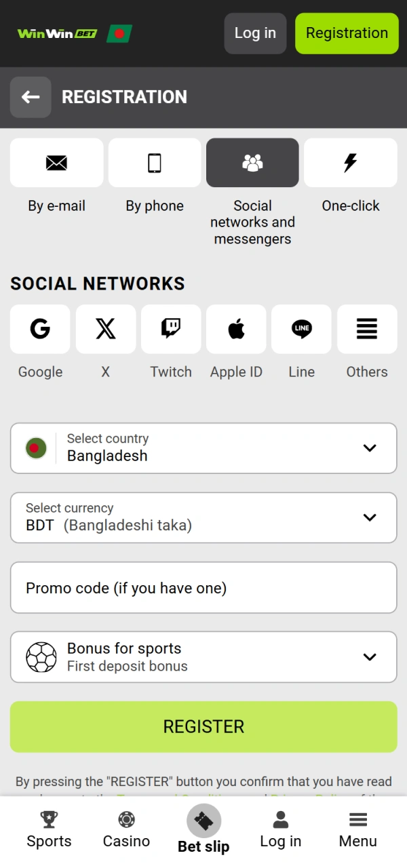
Task: Open the Select currency dropdown
Action: pyautogui.click(x=203, y=517)
